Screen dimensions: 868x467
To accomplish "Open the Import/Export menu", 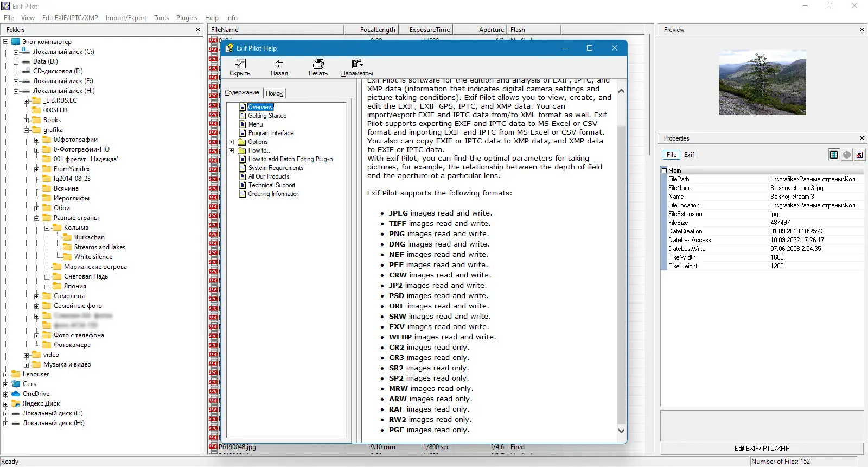I will [x=126, y=18].
